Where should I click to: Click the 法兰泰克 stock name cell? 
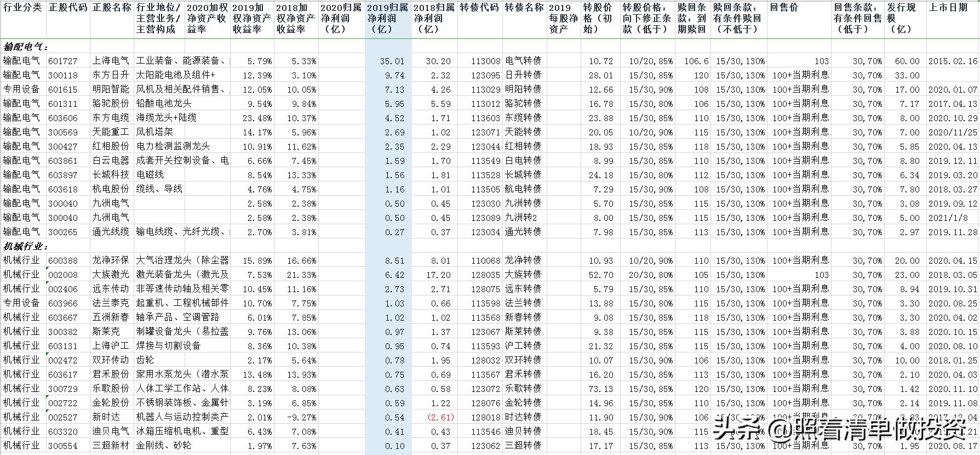(x=111, y=303)
